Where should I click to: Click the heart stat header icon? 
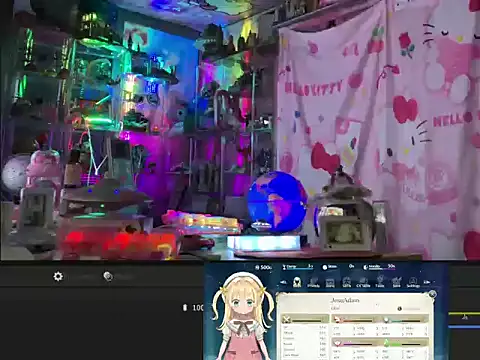pyautogui.click(x=337, y=343)
